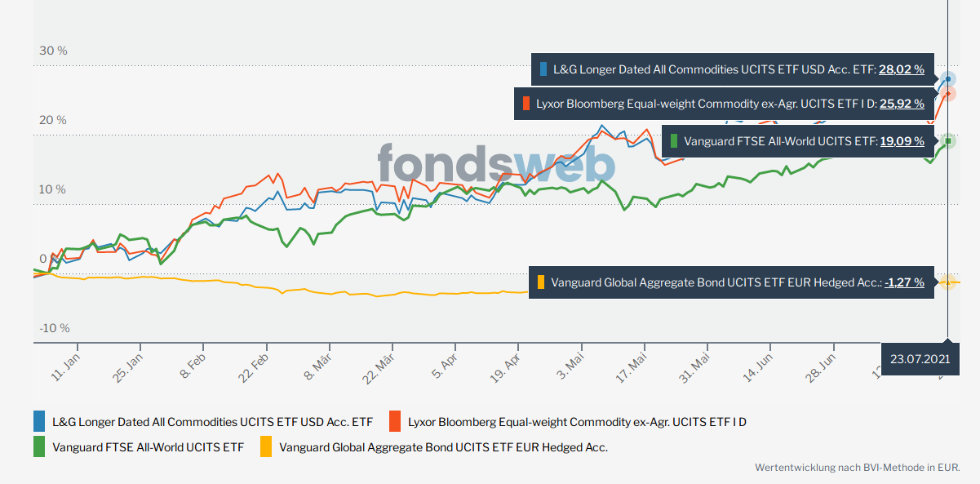
Task: Toggle Lyxor Bloomberg Equal-weight legend text below chart
Action: click(x=577, y=422)
